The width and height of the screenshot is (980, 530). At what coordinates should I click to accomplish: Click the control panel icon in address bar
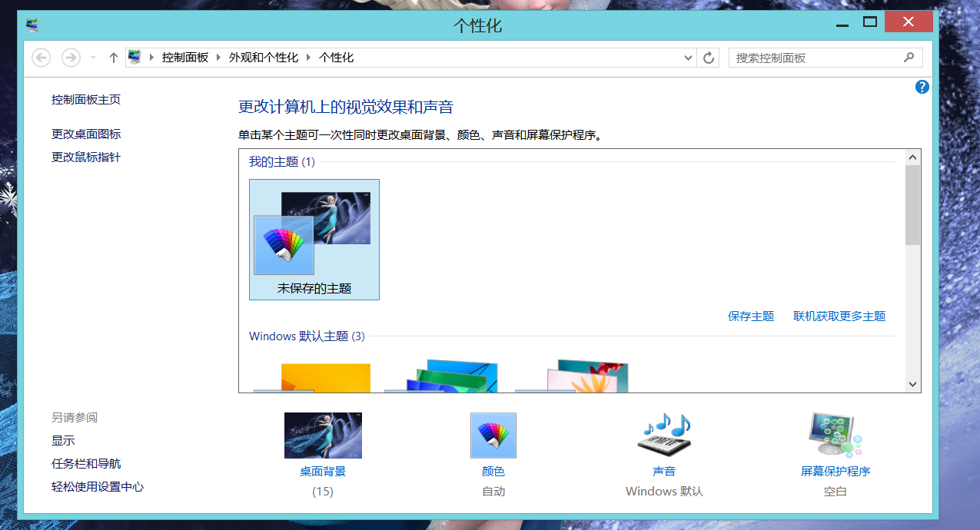coord(135,58)
